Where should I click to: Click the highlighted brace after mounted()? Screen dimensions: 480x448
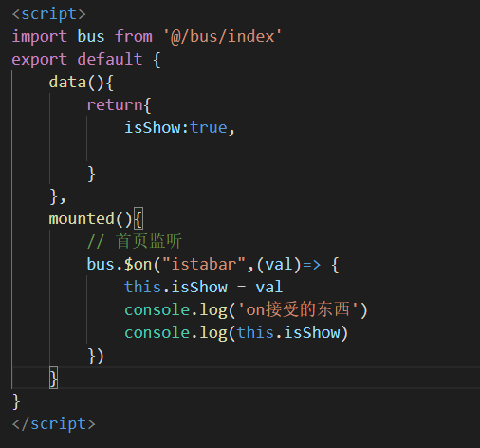(138, 218)
